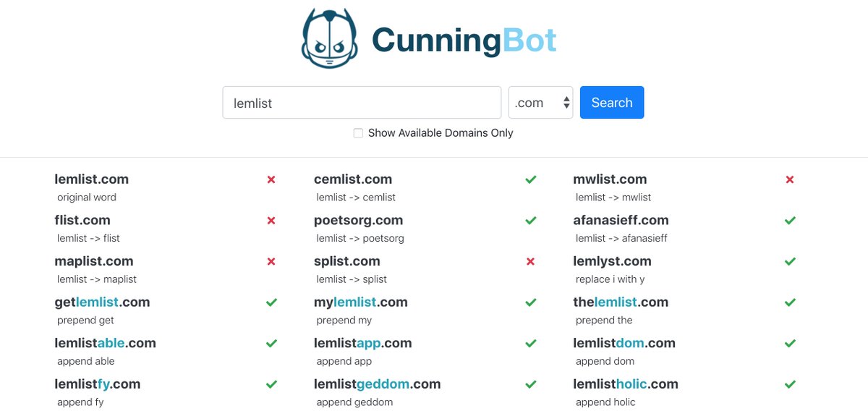Click the green check beside cemlist.com
Screen dimensions: 868x411
tap(531, 179)
